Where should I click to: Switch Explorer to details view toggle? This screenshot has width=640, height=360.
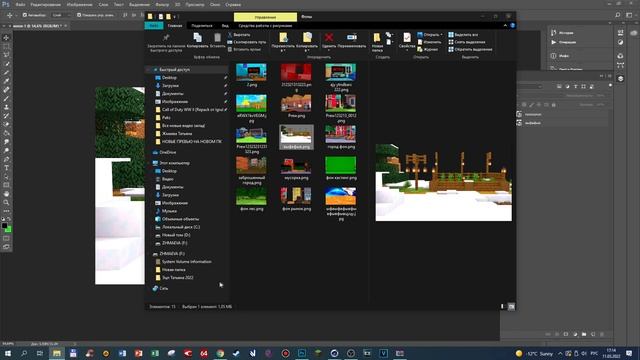tap(502, 307)
